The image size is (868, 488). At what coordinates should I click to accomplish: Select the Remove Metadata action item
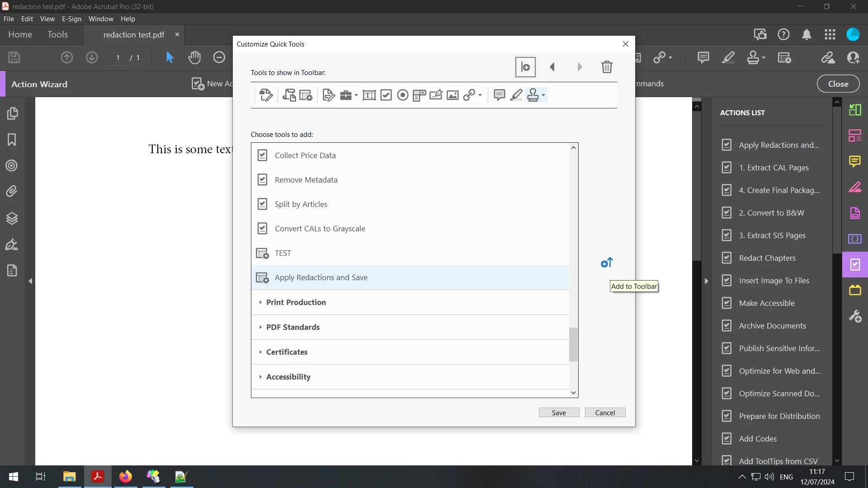(306, 180)
